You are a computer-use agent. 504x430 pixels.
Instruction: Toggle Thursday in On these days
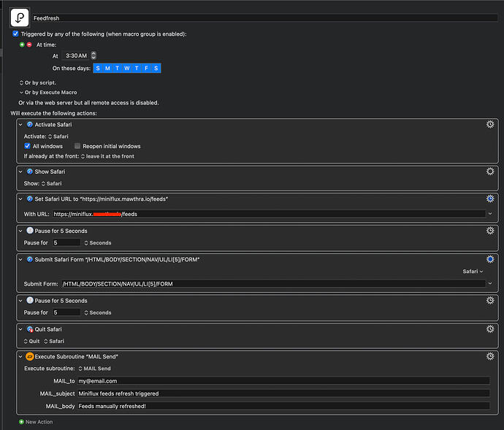(137, 68)
